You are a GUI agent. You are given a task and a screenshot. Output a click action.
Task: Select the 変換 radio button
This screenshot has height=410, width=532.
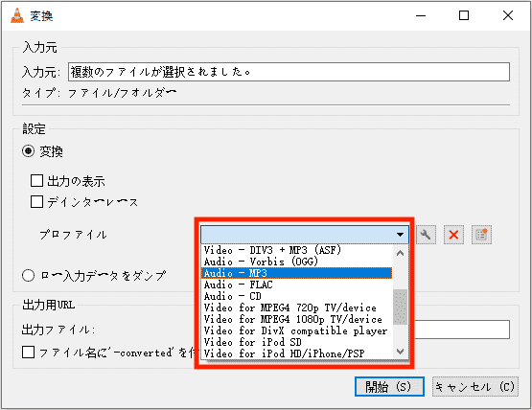pyautogui.click(x=28, y=150)
